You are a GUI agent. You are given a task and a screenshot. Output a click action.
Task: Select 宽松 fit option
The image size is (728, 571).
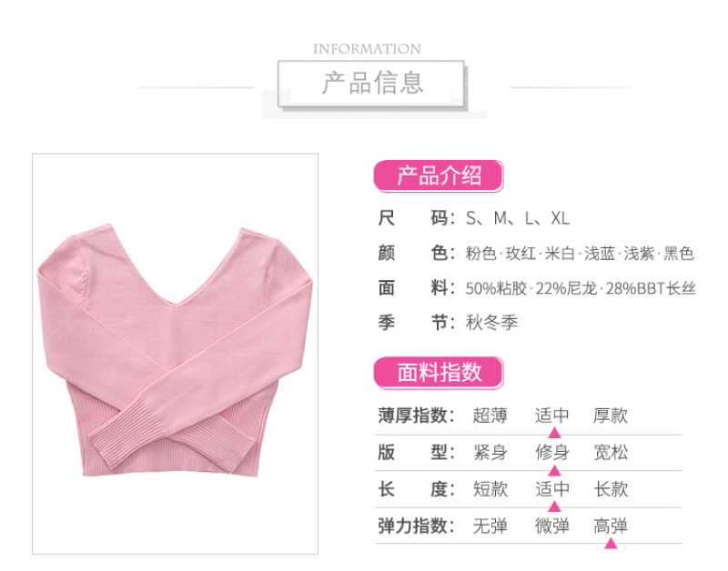tap(610, 452)
